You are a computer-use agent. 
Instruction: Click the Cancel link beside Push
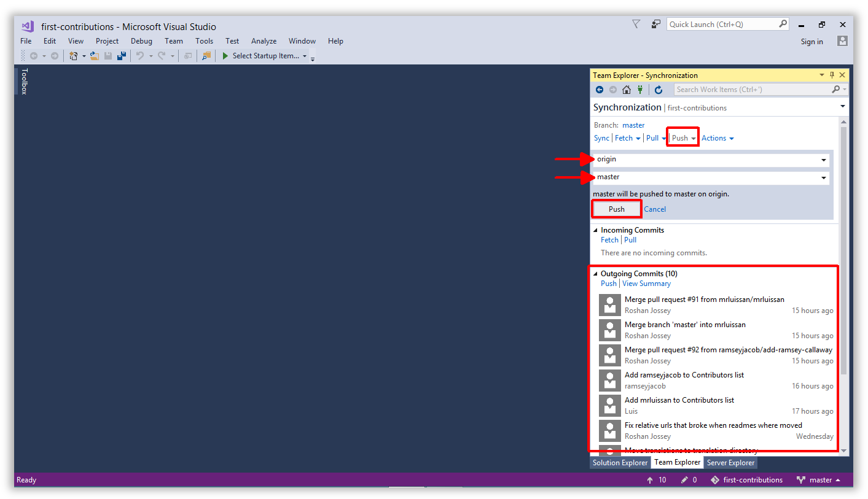pyautogui.click(x=655, y=209)
